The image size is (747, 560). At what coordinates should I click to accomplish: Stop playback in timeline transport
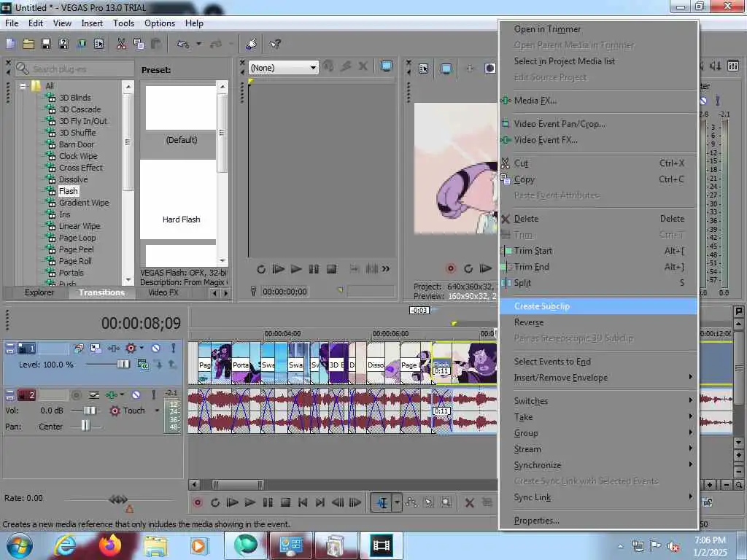285,502
